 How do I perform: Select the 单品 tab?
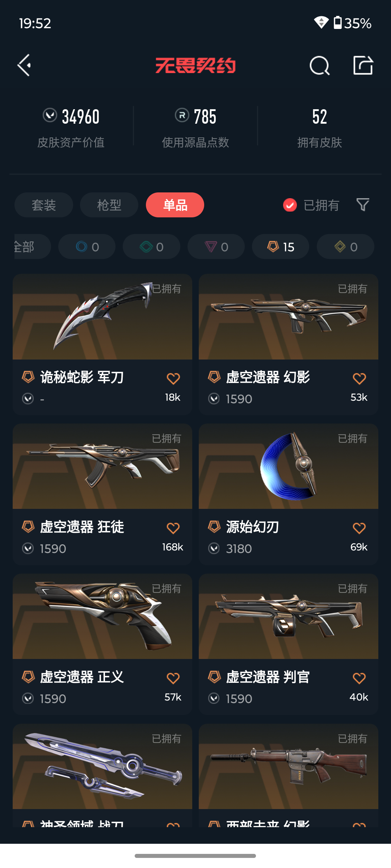[x=175, y=205]
